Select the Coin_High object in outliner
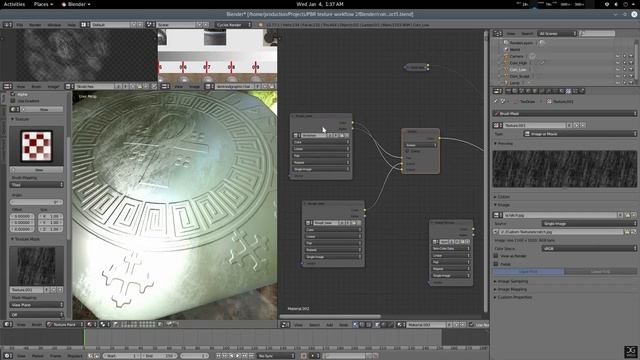The width and height of the screenshot is (640, 360). [x=518, y=63]
